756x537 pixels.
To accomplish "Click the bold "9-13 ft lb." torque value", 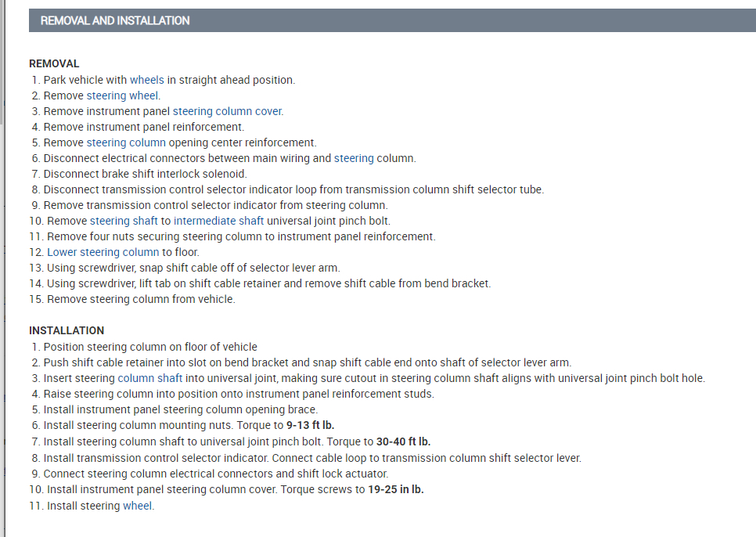I will coord(310,425).
